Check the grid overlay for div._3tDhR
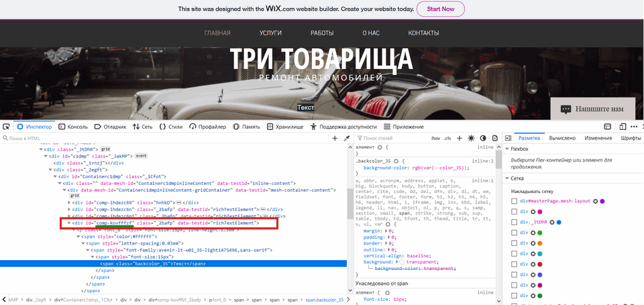644x305 pixels. point(515,221)
